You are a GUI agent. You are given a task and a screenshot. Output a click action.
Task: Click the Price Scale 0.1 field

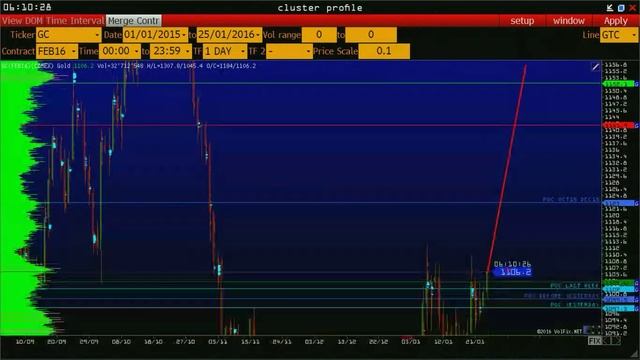384,51
